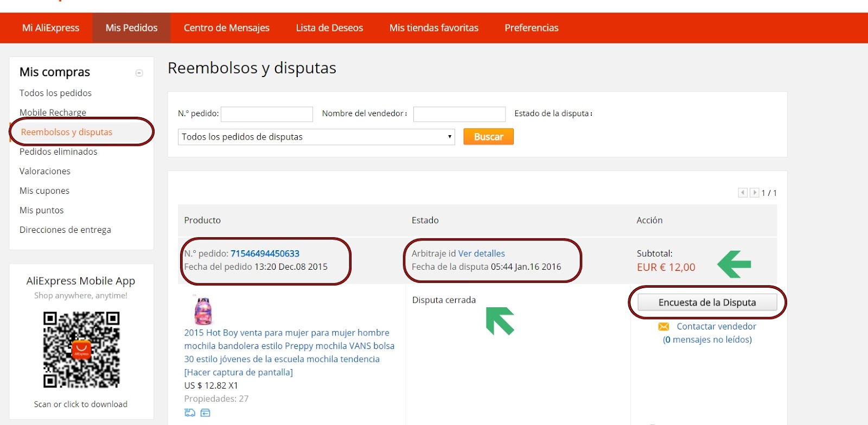Select Reembolsos y disputas in sidebar
Screen dimensions: 868x425
[67, 132]
